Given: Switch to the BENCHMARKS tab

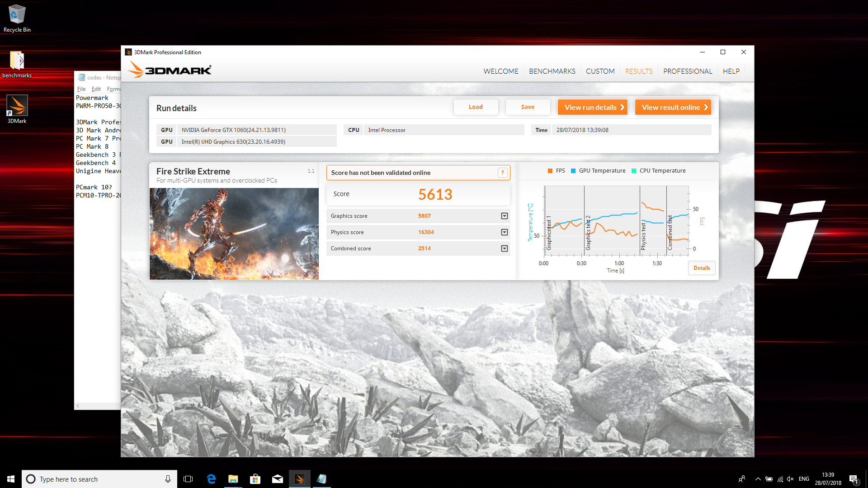Looking at the screenshot, I should (552, 71).
